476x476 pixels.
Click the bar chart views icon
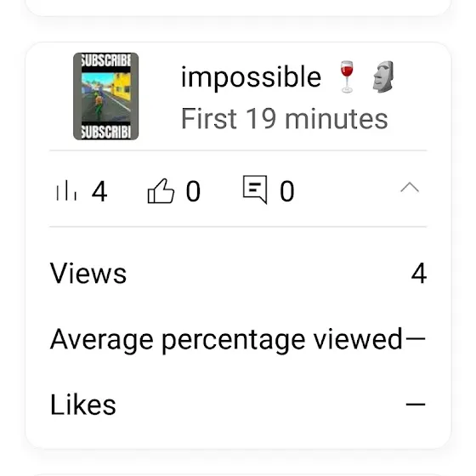[x=66, y=190]
